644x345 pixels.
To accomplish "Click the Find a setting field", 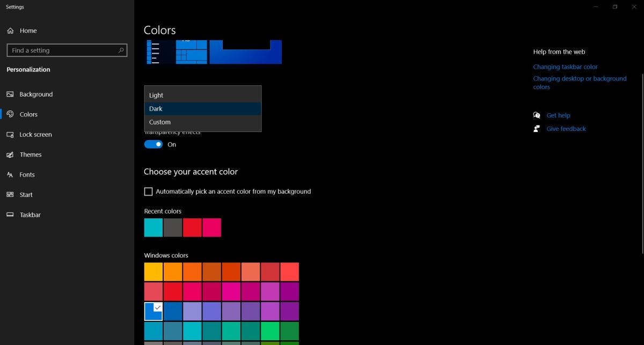I will tap(62, 50).
